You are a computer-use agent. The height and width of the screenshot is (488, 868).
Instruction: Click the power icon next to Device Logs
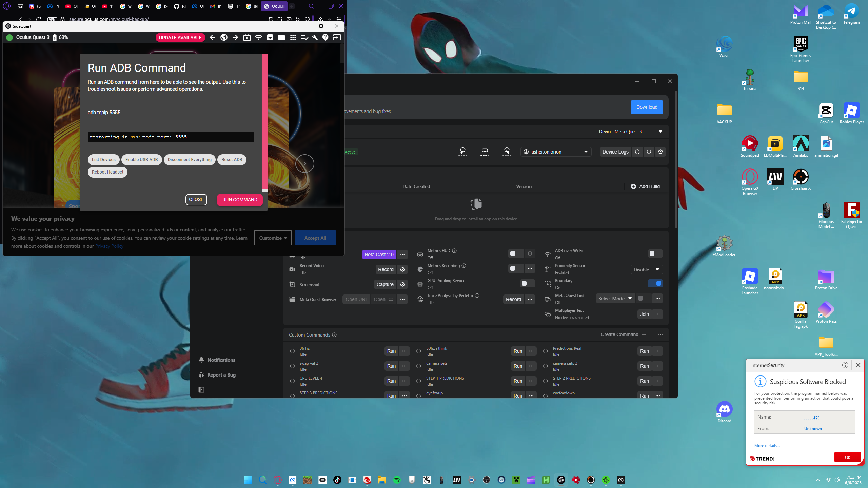click(649, 152)
